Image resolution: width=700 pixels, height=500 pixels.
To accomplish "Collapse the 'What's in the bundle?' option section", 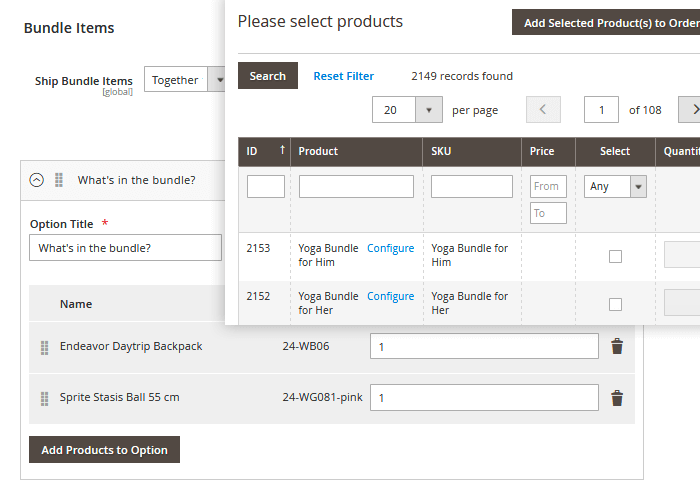I will [x=37, y=180].
